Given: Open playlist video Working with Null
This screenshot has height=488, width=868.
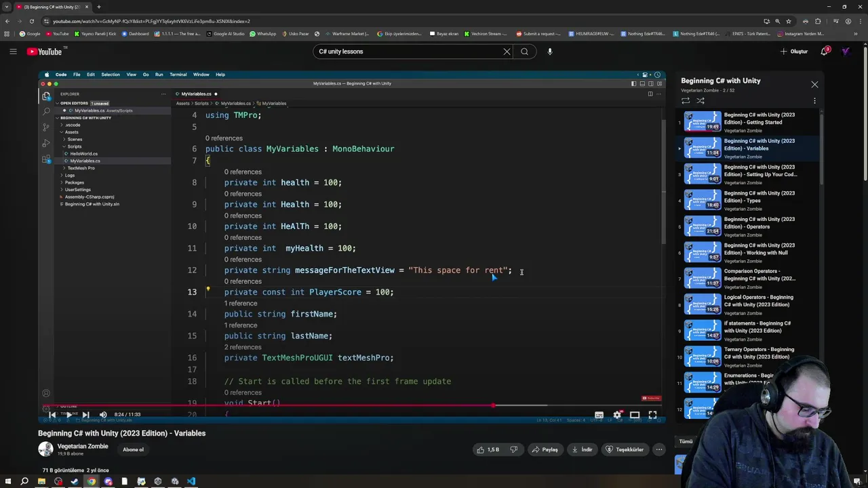Looking at the screenshot, I should pyautogui.click(x=749, y=253).
